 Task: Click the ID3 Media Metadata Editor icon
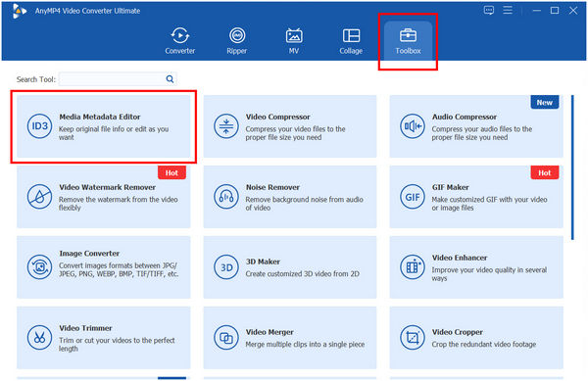coord(39,126)
